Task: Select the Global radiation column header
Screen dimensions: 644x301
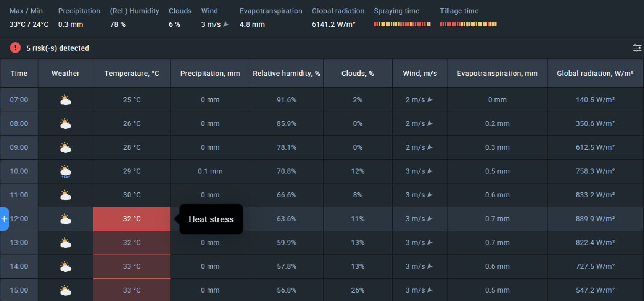Action: [595, 74]
